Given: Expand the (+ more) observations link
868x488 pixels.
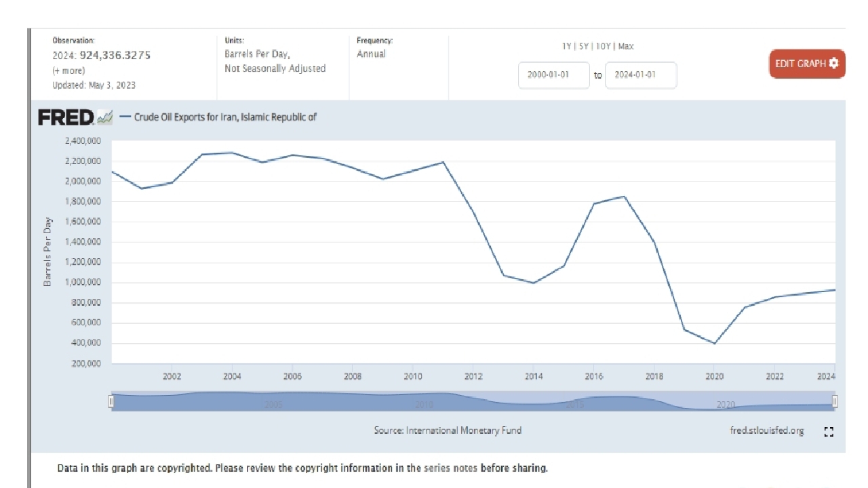Looking at the screenshot, I should point(68,70).
